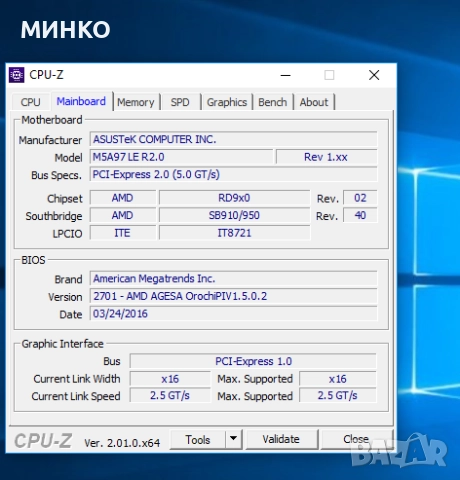
Task: Click the LPCIO chip IT8721
Action: click(234, 233)
